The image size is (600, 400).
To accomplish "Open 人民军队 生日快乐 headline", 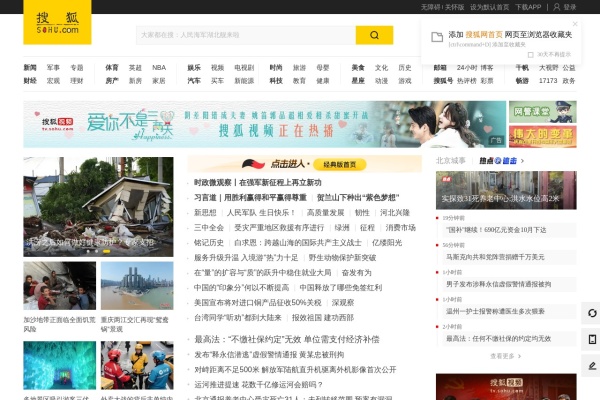I will pyautogui.click(x=261, y=212).
